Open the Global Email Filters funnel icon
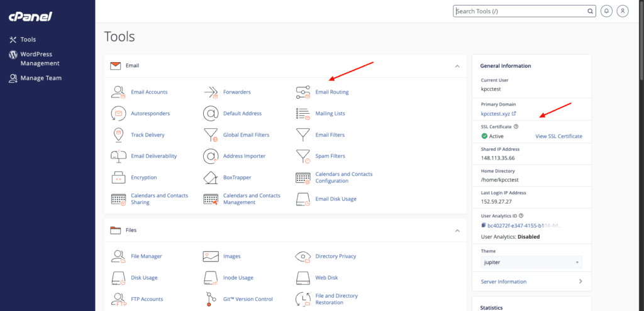Image resolution: width=644 pixels, height=311 pixels. click(x=211, y=134)
